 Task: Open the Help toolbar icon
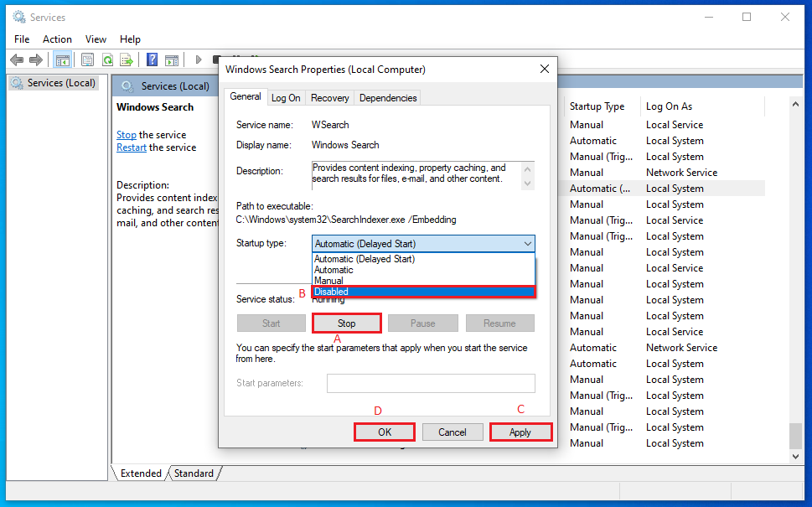(152, 59)
